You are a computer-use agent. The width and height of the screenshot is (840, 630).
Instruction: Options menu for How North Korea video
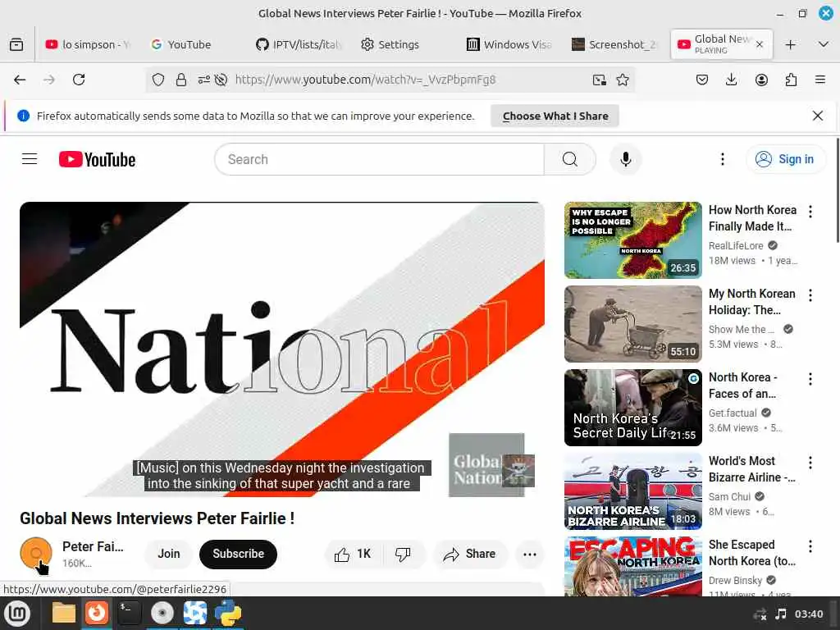click(810, 212)
